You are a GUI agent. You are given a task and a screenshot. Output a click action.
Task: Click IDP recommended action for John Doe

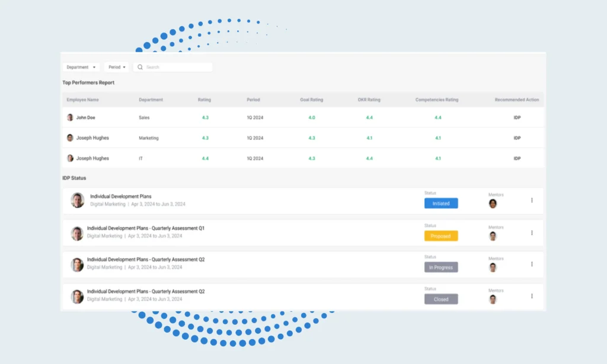click(517, 117)
